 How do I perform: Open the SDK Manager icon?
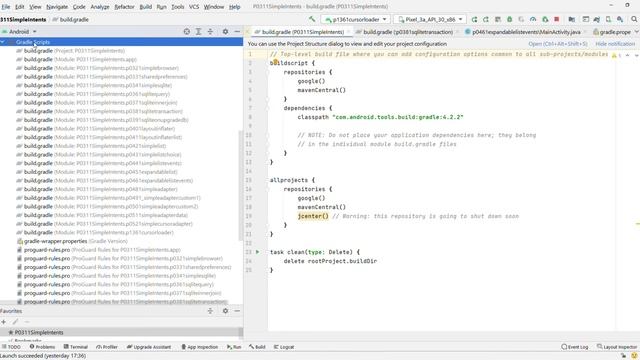tap(620, 19)
